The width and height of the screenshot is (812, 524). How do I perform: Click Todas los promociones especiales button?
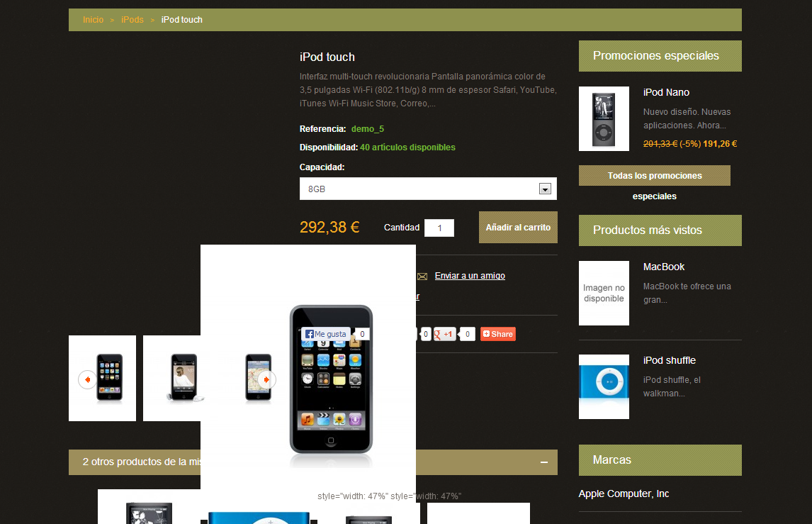[x=655, y=176]
